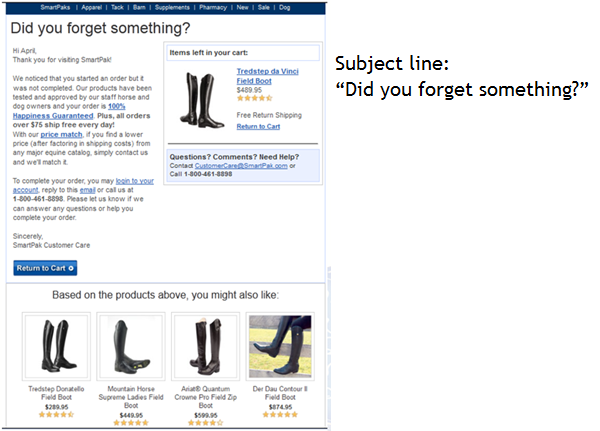Image resolution: width=600 pixels, height=431 pixels.
Task: Click the login to your account link
Action: pos(83,185)
